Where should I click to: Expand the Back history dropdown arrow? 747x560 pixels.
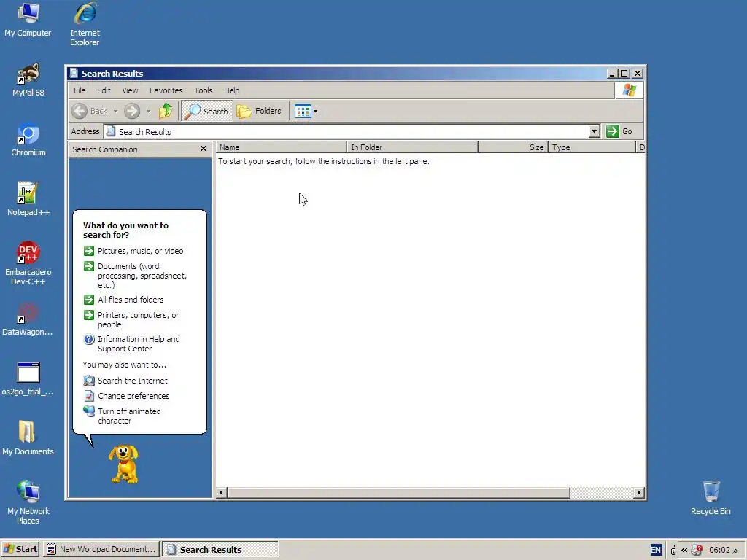pos(115,111)
